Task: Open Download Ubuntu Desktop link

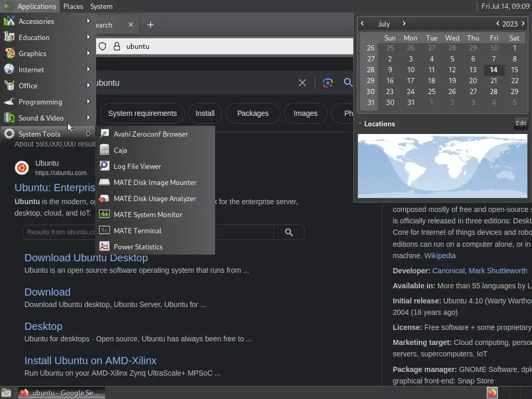Action: (86, 258)
